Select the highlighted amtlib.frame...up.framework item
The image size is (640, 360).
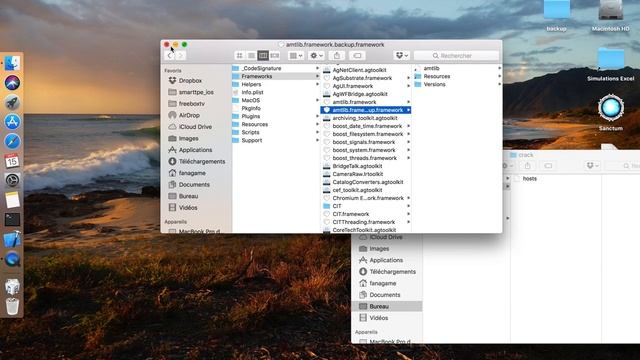pyautogui.click(x=366, y=110)
